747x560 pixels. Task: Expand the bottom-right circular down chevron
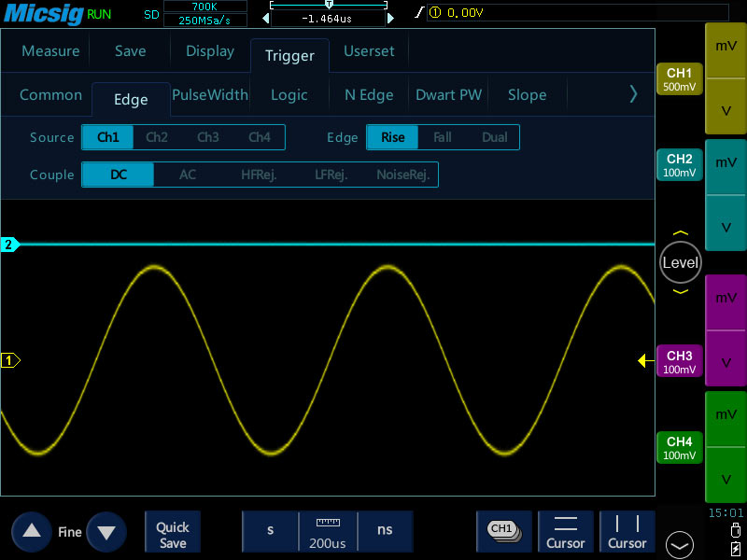[x=679, y=544]
